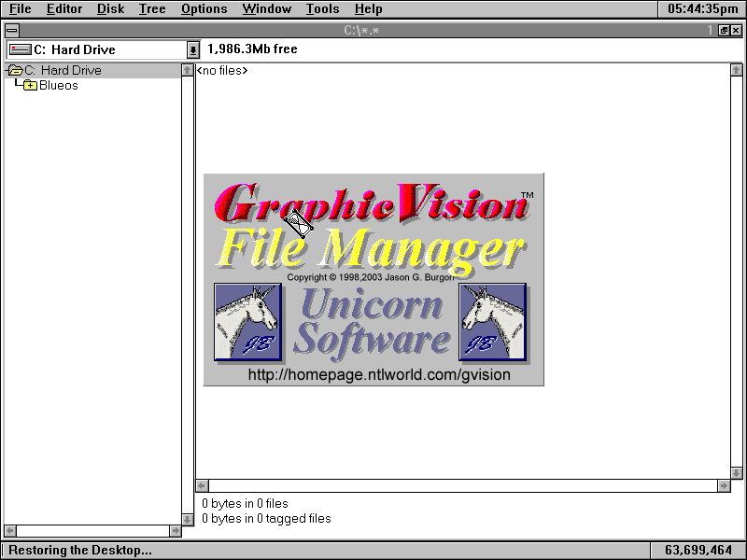747x560 pixels.
Task: Click file list scroll left arrow
Action: pyautogui.click(x=202, y=485)
